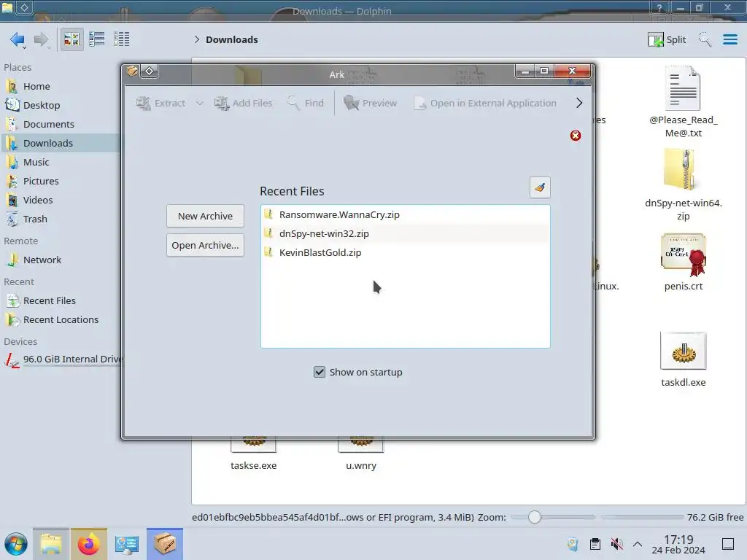Select 96.0 GiB Internal Drive device
Viewport: 747px width, 560px height.
(62, 359)
